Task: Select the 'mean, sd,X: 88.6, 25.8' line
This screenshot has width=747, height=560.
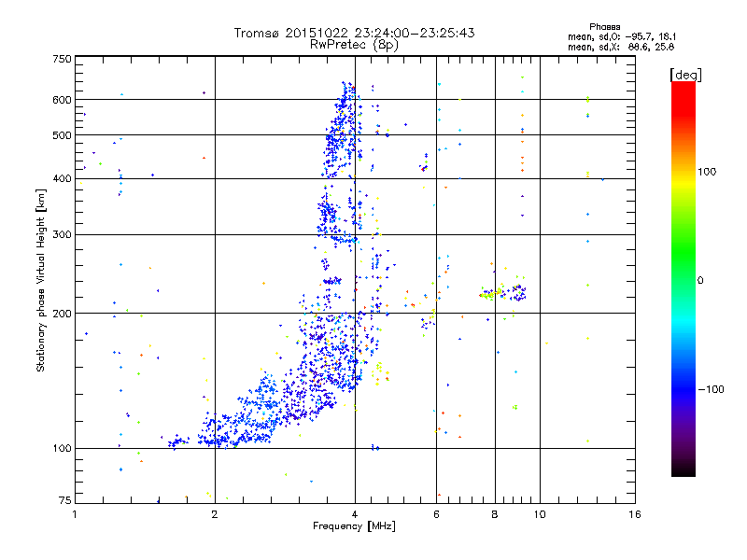Action: coord(621,47)
